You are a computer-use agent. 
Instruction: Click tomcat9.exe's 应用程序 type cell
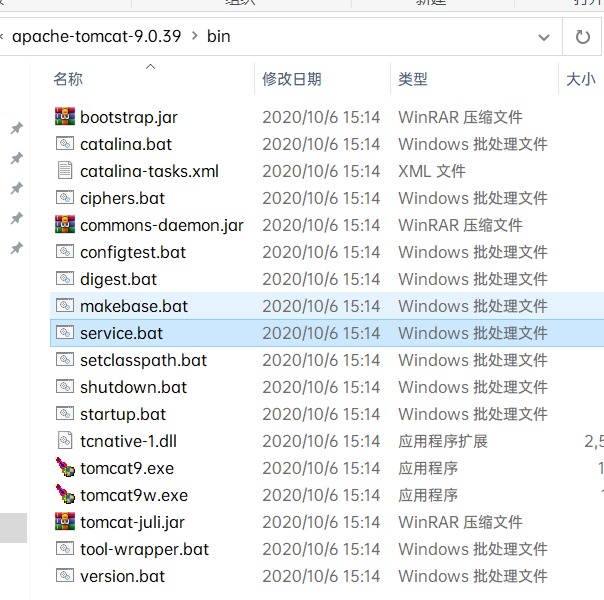coord(428,468)
